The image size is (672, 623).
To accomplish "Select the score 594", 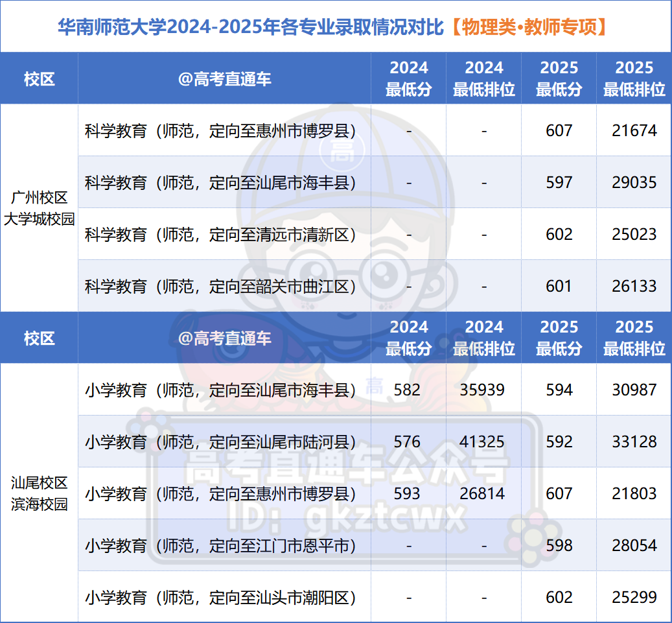I will click(559, 390).
